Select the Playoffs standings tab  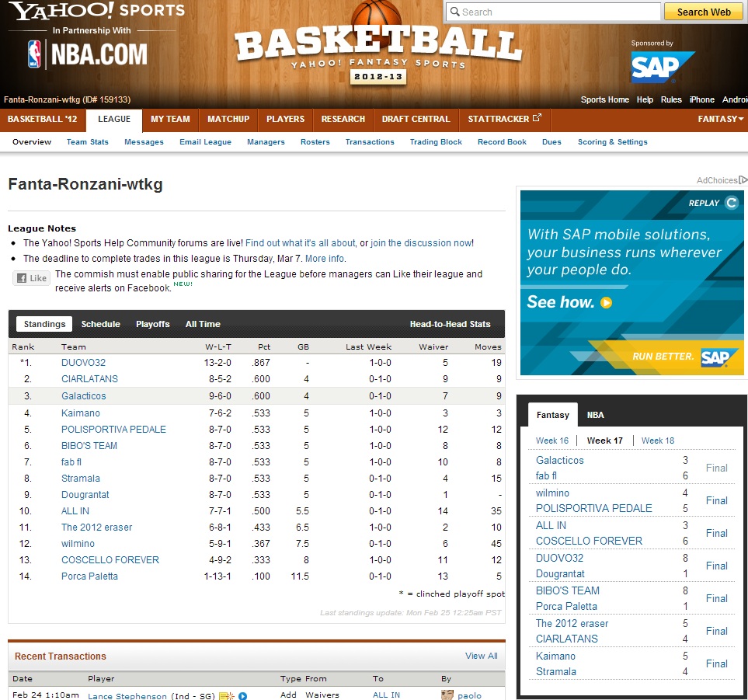pos(152,324)
